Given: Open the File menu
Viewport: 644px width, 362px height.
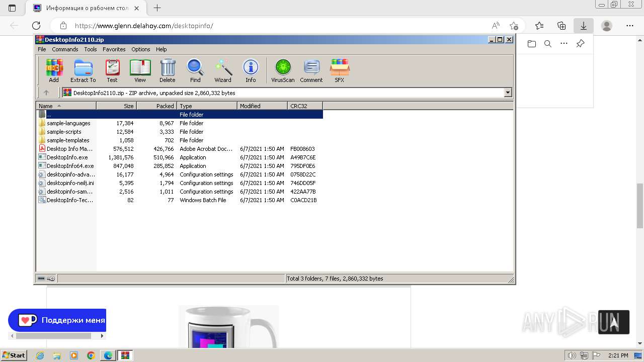Looking at the screenshot, I should click(x=42, y=49).
